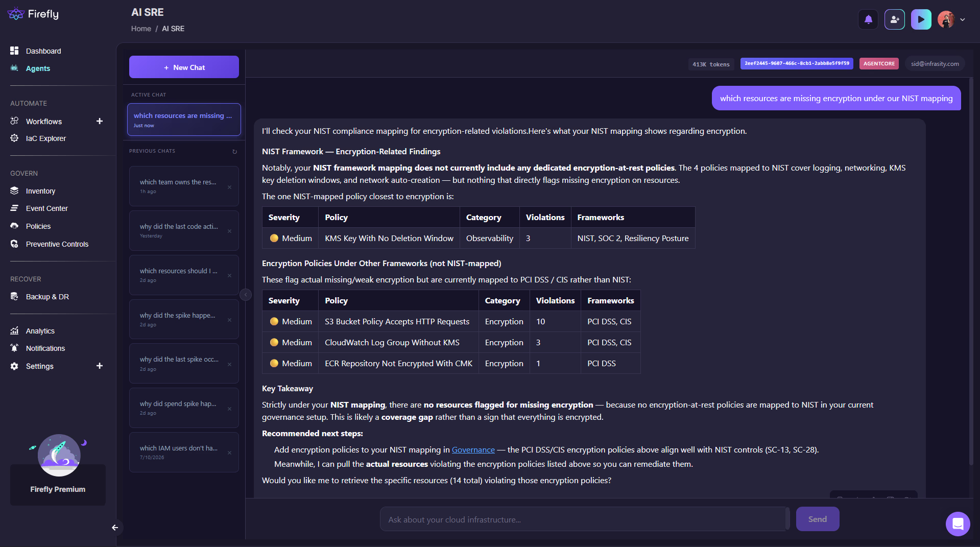Delete chat 'which team owns the res...'

(x=229, y=187)
